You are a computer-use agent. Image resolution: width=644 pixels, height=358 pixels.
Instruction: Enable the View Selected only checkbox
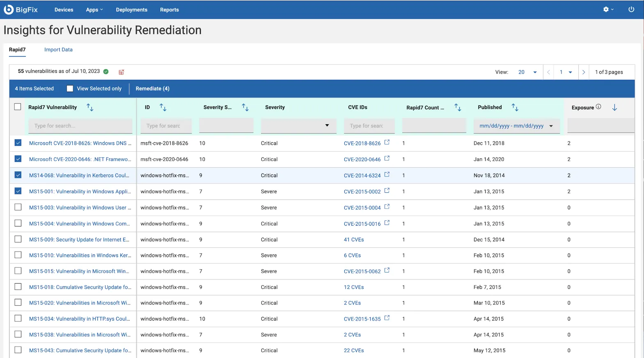pyautogui.click(x=70, y=88)
